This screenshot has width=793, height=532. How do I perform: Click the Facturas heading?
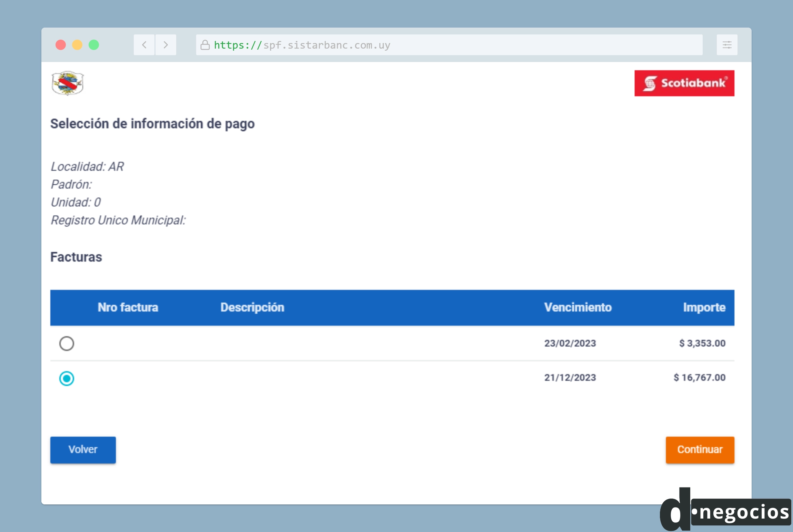[x=76, y=257]
